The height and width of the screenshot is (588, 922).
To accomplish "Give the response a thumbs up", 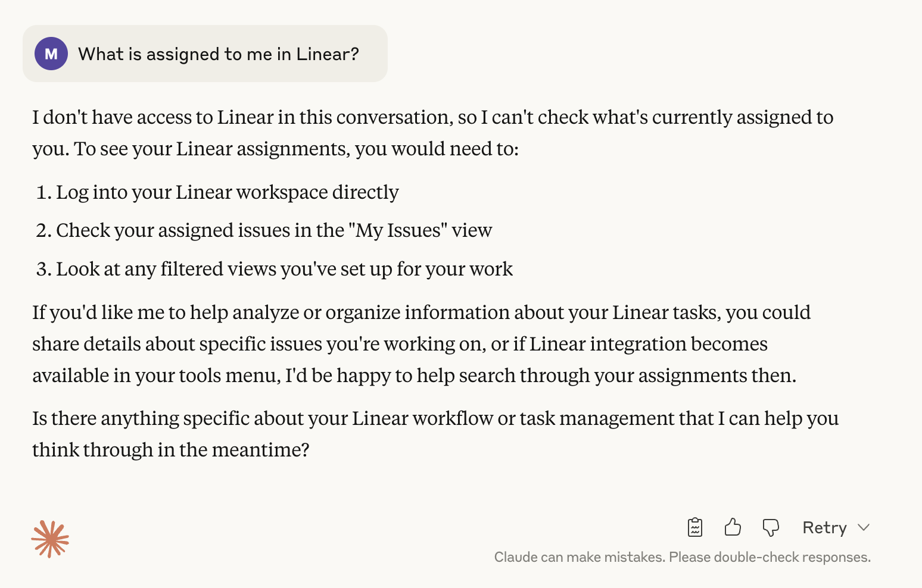I will tap(733, 527).
